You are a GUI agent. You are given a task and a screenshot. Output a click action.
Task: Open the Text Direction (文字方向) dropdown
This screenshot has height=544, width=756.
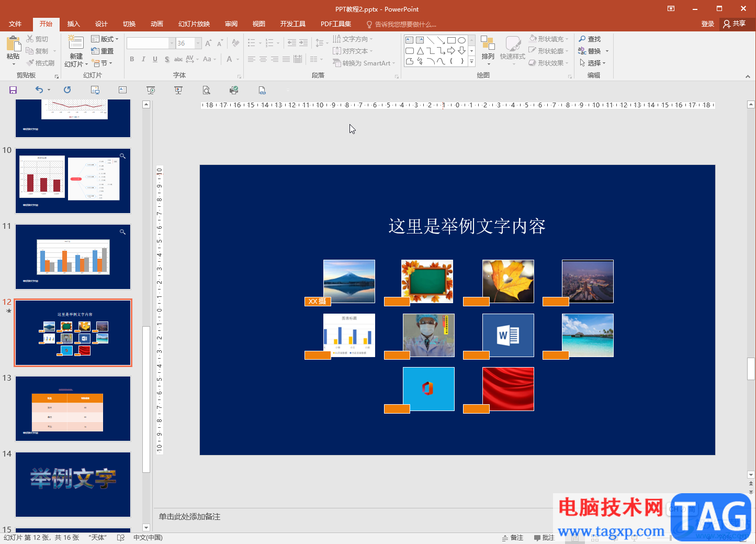tap(353, 39)
